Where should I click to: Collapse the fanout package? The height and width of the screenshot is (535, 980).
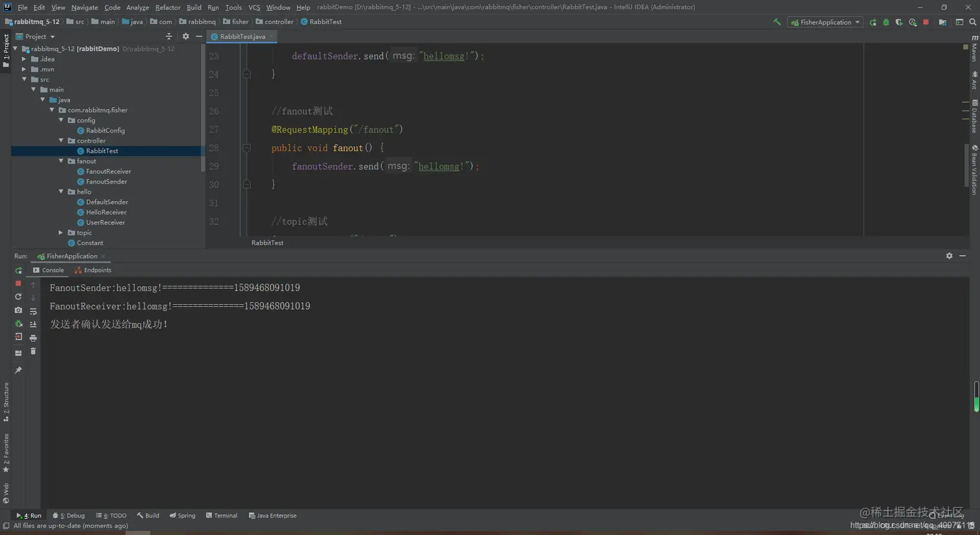pyautogui.click(x=62, y=161)
